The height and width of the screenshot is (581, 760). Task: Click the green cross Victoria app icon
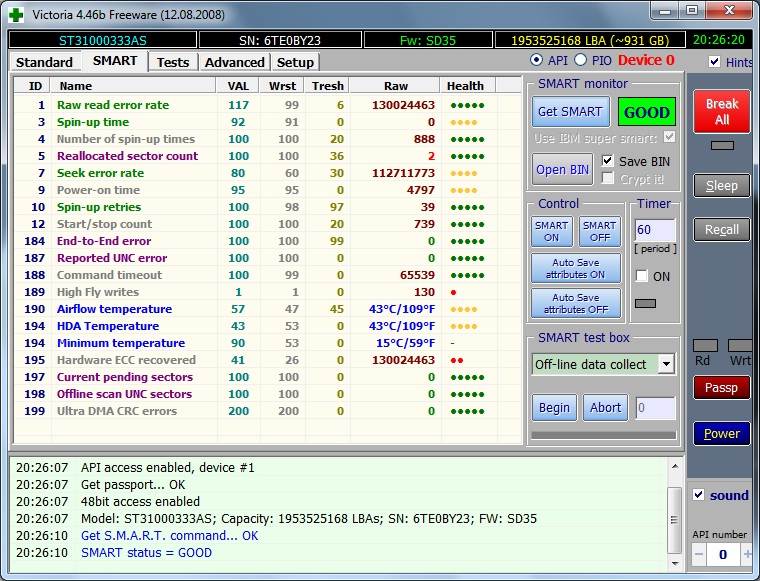16,14
